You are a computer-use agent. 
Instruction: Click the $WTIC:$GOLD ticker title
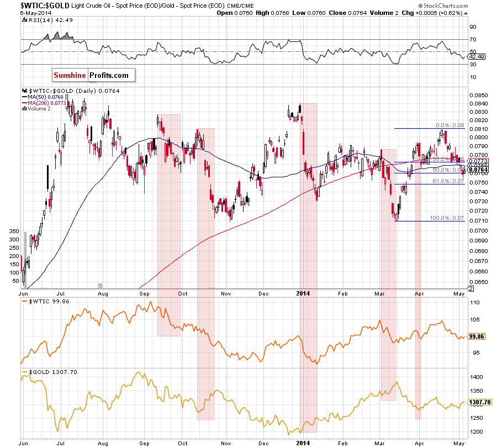(x=45, y=6)
